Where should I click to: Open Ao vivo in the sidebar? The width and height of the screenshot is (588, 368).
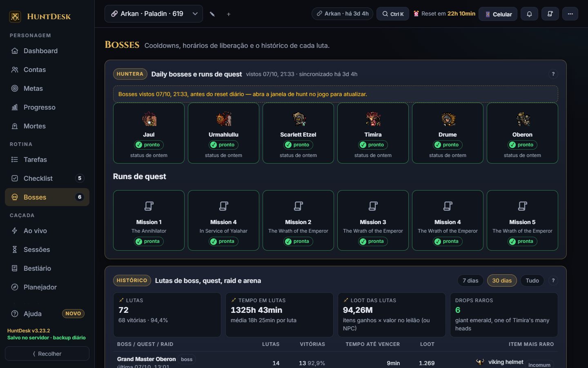point(47,231)
